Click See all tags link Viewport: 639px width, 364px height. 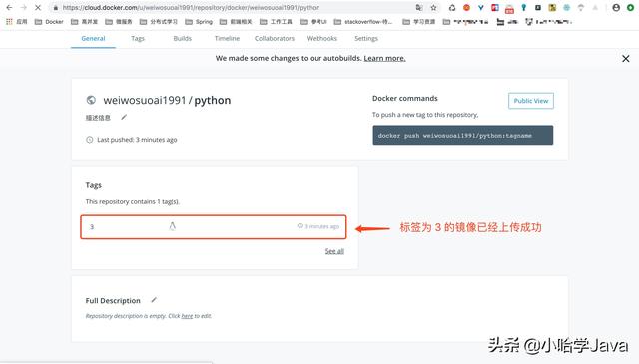point(334,251)
